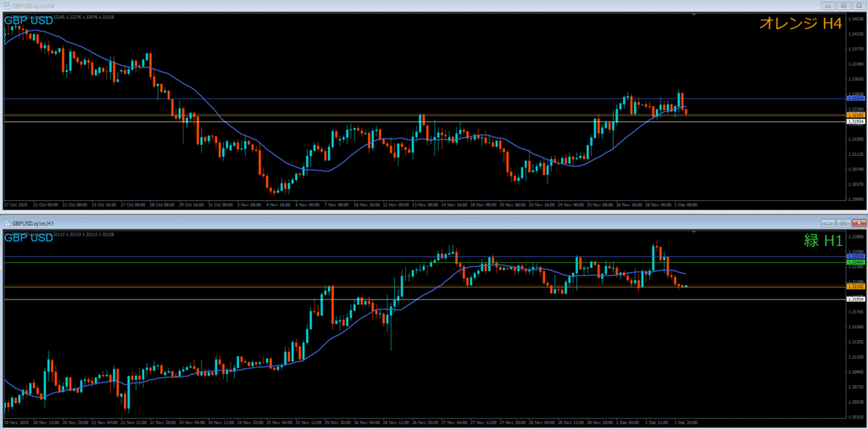Select the orange price tag on H4 price axis

(x=855, y=114)
